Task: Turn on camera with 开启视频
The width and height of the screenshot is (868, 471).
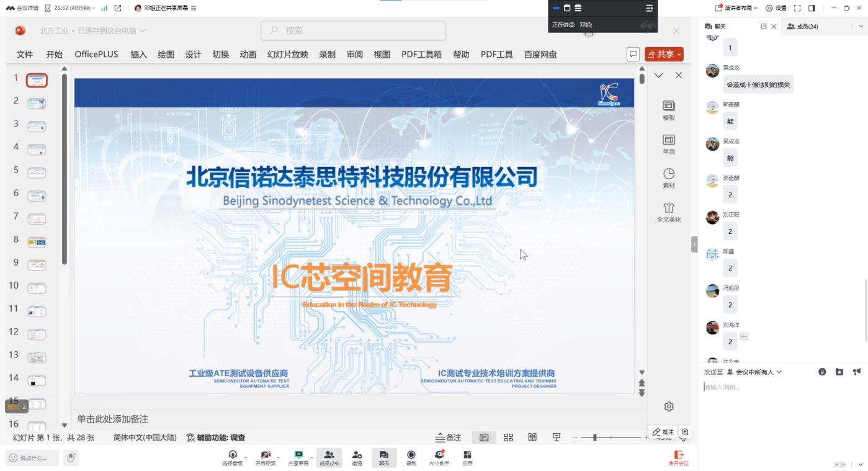Action: pyautogui.click(x=266, y=458)
